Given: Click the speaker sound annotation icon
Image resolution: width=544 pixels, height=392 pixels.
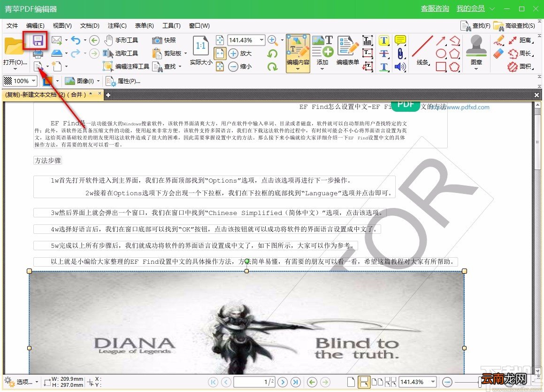Looking at the screenshot, I should (x=400, y=66).
